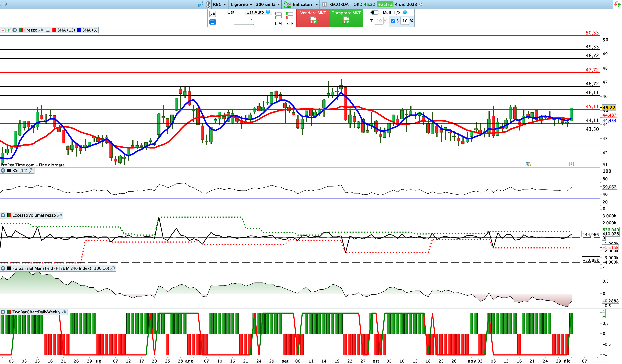Click the 43,50 support level label
The image size is (622, 364).
592,129
